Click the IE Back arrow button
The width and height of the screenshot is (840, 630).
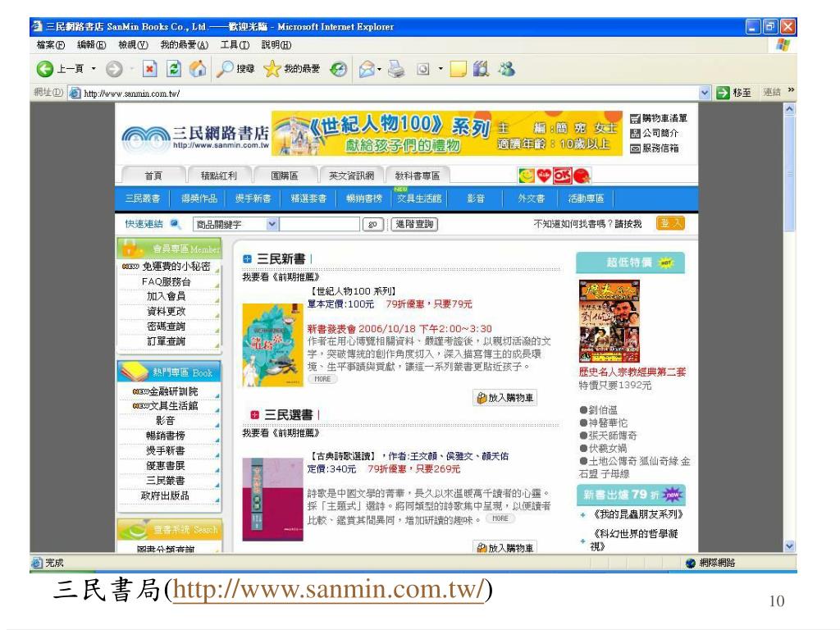tap(45, 69)
